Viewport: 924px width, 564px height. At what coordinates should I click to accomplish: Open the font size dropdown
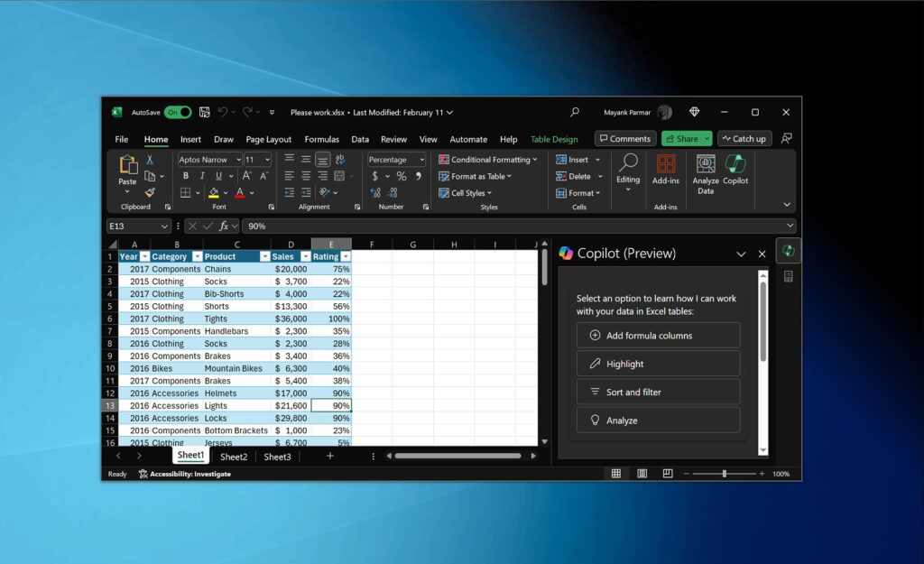click(267, 160)
